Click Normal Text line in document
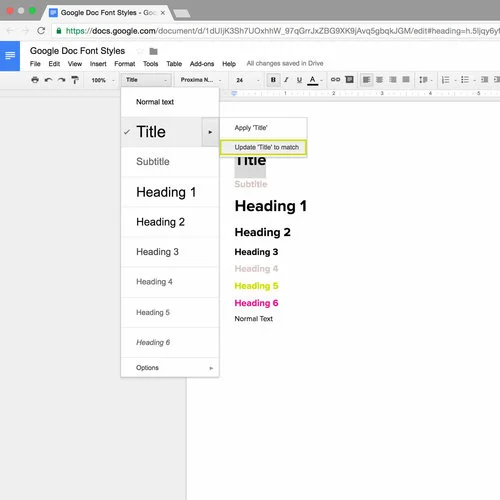500x500 pixels. 253,319
